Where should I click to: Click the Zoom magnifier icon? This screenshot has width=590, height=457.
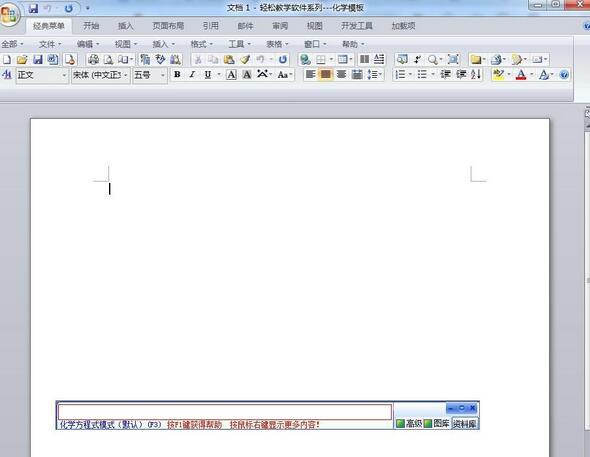pyautogui.click(x=433, y=59)
